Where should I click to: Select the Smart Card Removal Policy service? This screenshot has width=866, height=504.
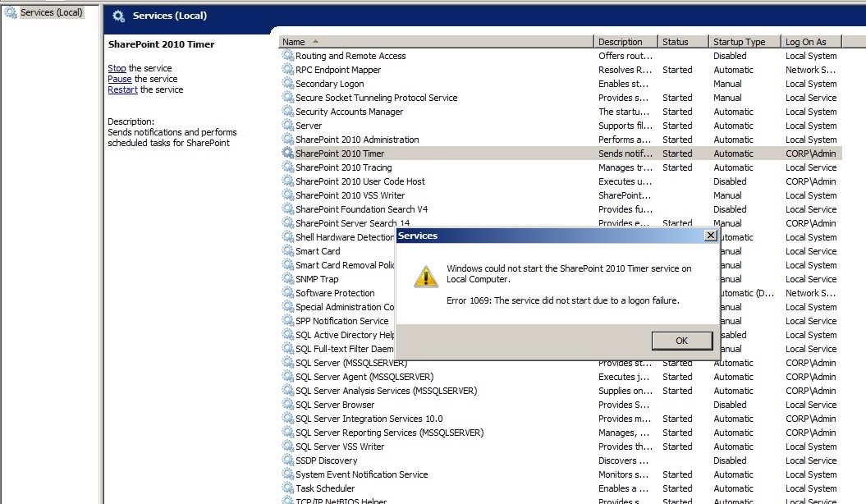[x=345, y=265]
